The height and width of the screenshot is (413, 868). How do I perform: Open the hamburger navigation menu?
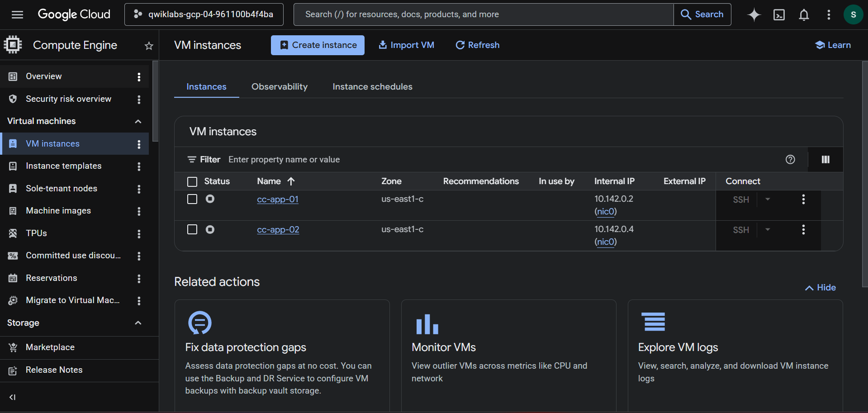tap(17, 14)
